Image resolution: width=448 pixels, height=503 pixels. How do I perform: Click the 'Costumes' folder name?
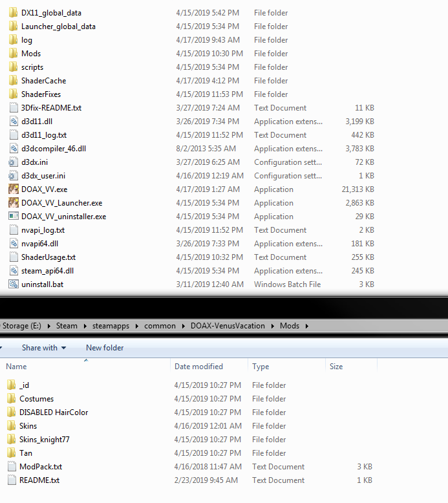(x=37, y=399)
